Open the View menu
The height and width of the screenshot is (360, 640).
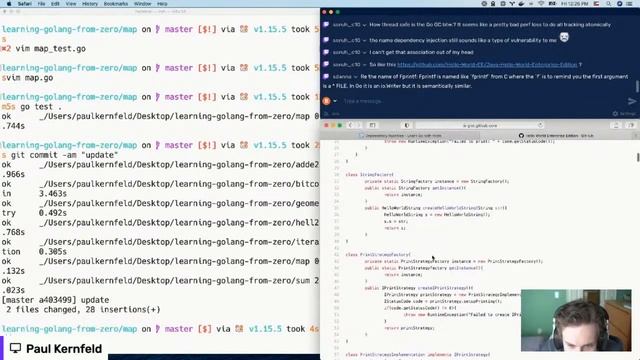71,4
